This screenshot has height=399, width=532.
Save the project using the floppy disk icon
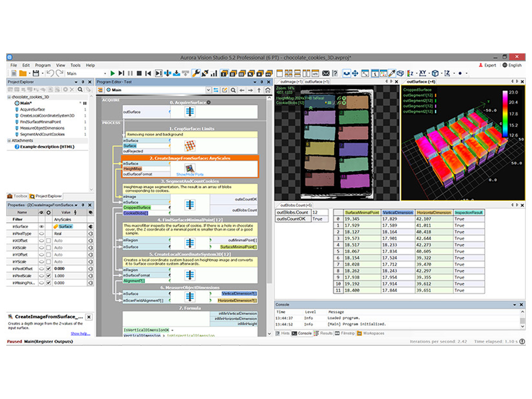pyautogui.click(x=36, y=73)
